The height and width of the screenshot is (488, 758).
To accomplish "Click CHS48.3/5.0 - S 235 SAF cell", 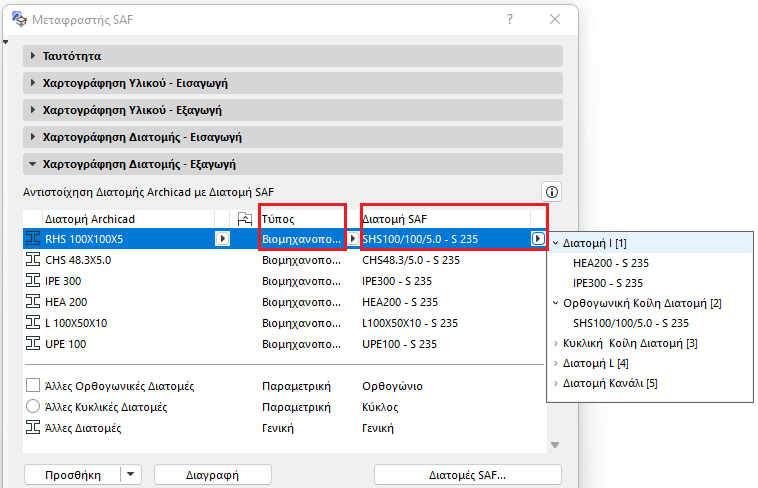I will pos(411,260).
